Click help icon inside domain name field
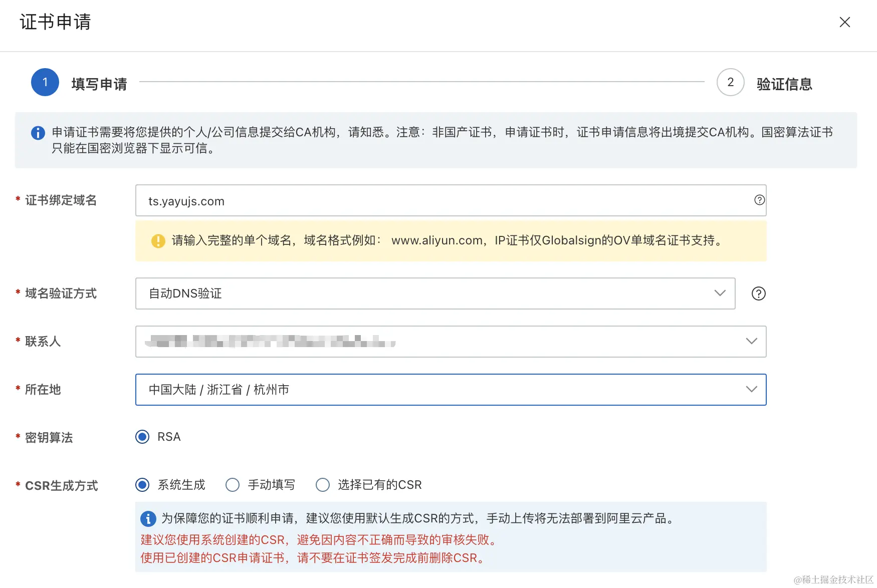 (759, 200)
